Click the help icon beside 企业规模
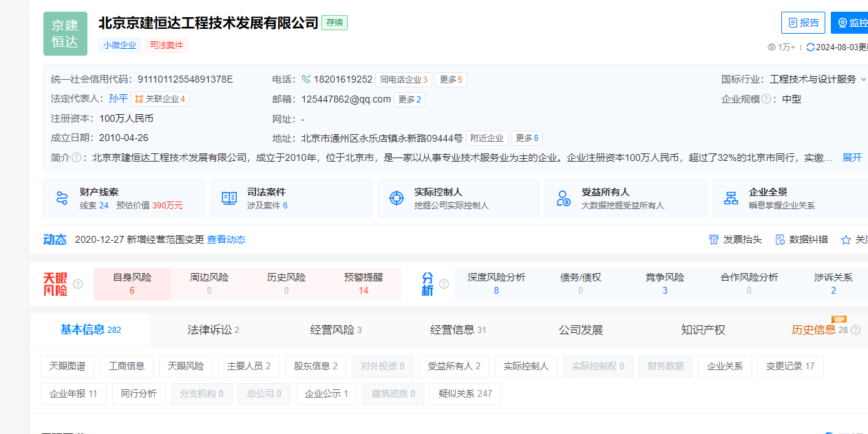This screenshot has height=434, width=868. point(765,99)
